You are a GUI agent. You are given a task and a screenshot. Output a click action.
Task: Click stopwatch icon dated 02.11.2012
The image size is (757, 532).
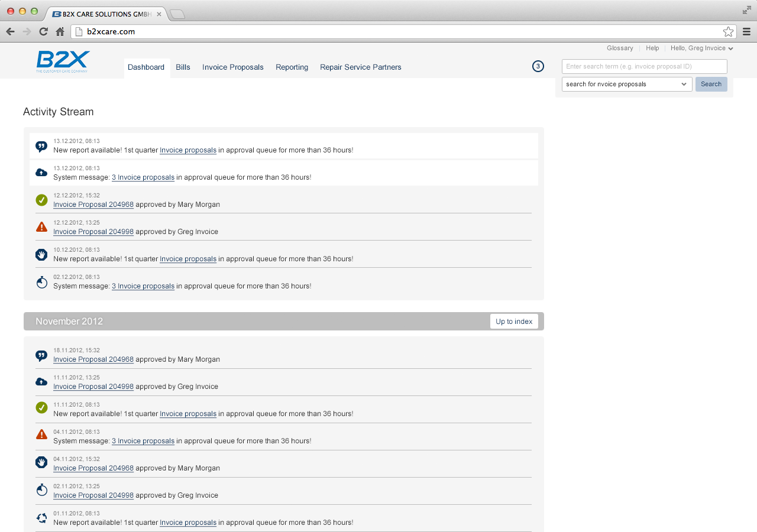41,489
